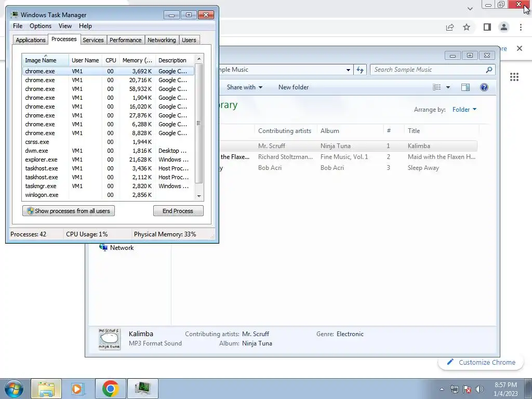Bookmark this page with the star
This screenshot has height=399, width=532.
click(467, 27)
